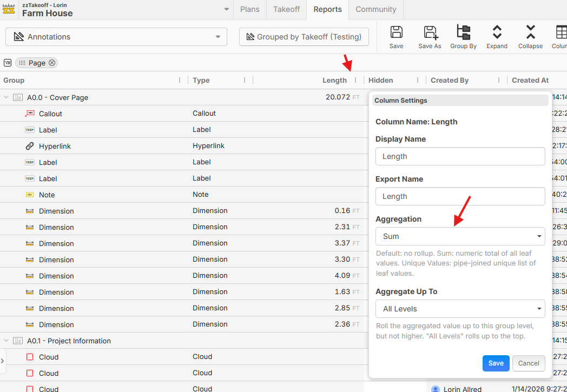Image resolution: width=567 pixels, height=392 pixels.
Task: Open the Group column menu dots
Action: pyautogui.click(x=180, y=80)
